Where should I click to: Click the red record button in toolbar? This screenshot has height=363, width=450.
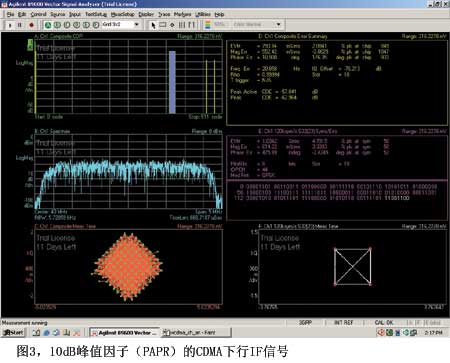(31, 25)
